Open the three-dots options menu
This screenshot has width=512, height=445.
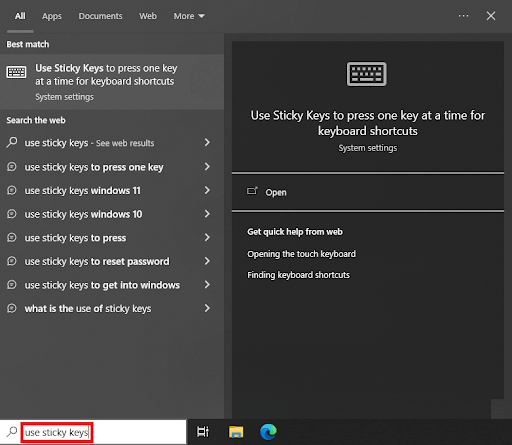tap(463, 16)
